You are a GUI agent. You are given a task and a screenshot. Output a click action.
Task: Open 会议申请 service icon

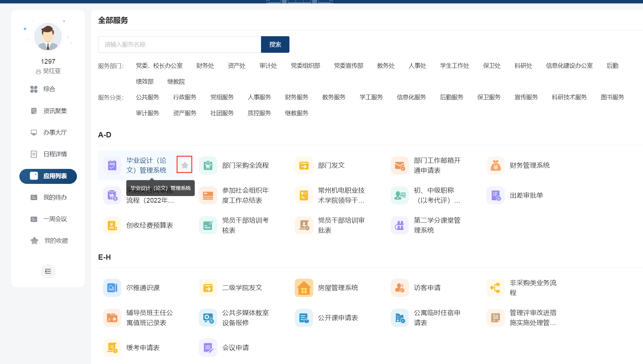(208, 347)
